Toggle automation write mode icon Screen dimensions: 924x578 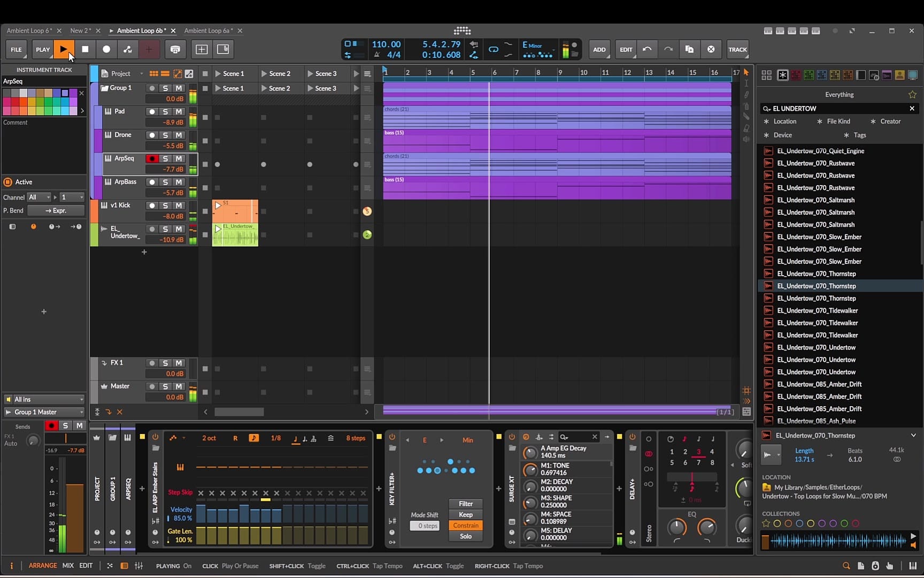pos(128,49)
